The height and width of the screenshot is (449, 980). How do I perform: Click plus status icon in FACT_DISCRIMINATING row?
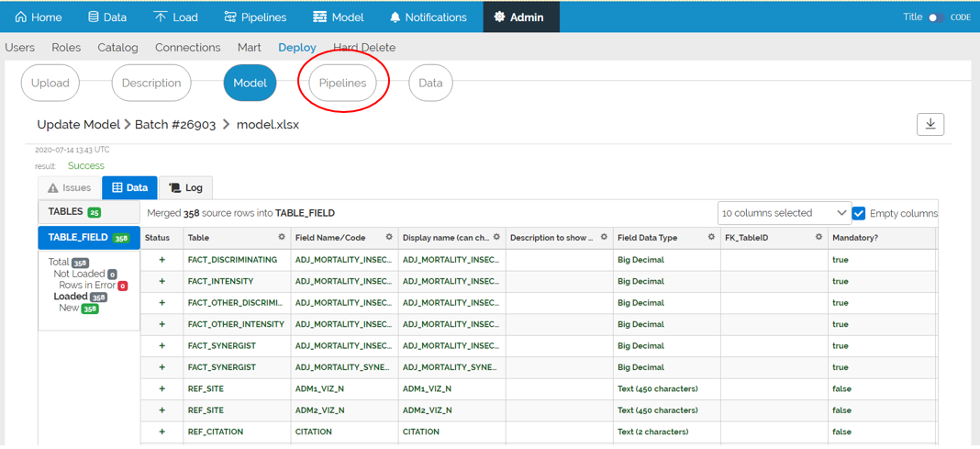click(161, 260)
